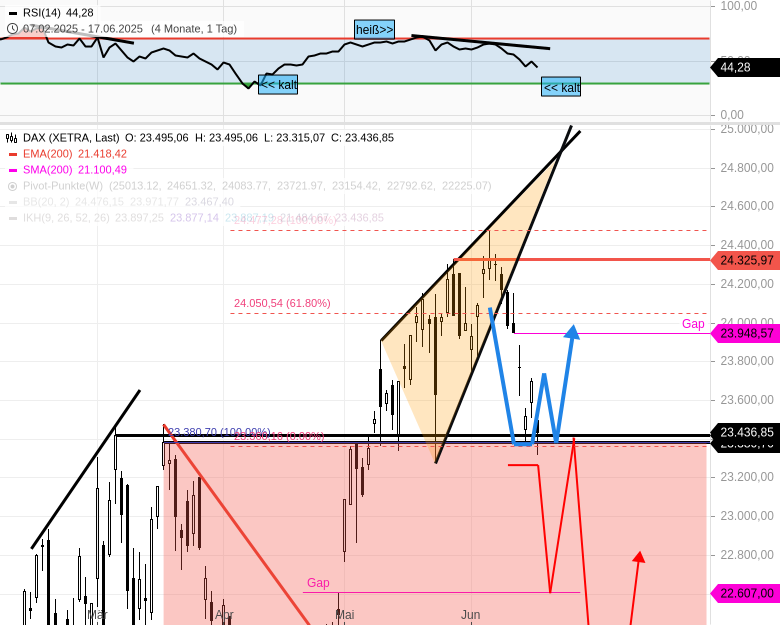Viewport: 780px width, 625px height.
Task: Click the red EMA(200) legend swatch
Action: [x=12, y=154]
